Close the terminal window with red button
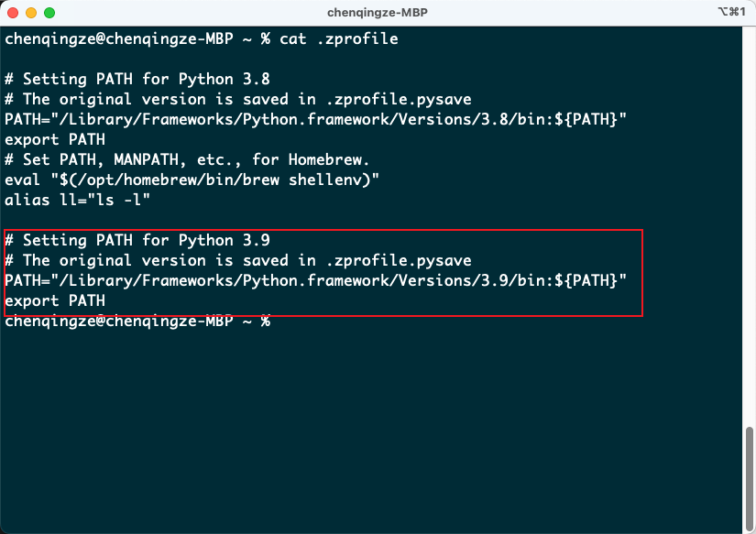This screenshot has height=534, width=756. point(14,13)
